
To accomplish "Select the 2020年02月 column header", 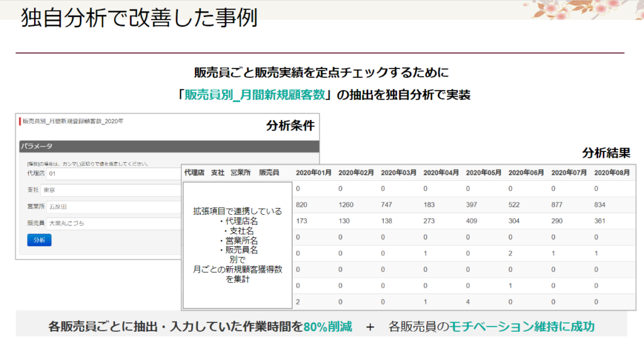I will tap(356, 172).
